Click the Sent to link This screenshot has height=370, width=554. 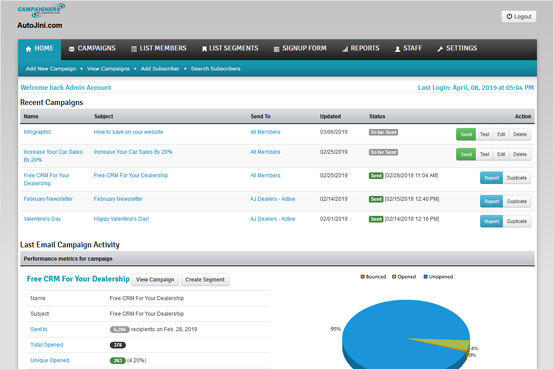39,329
